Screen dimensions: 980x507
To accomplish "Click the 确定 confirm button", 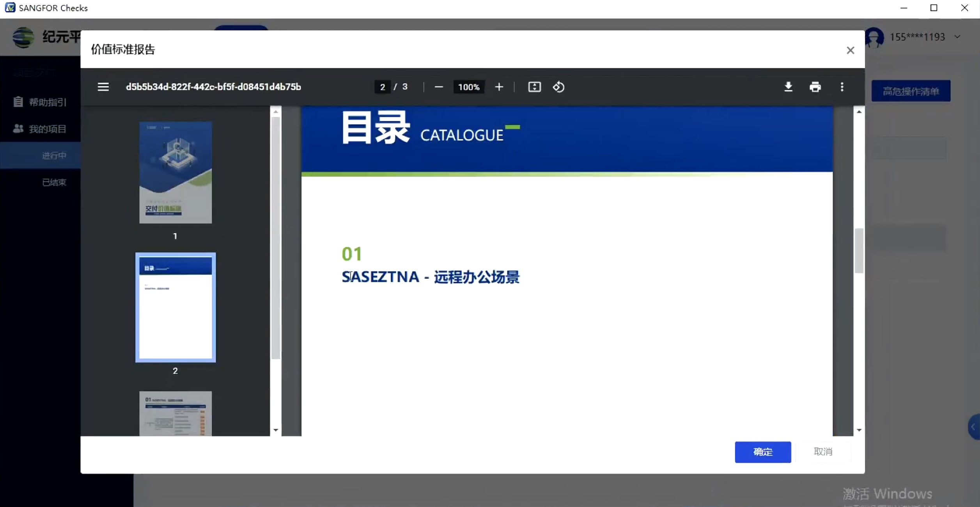I will point(762,452).
